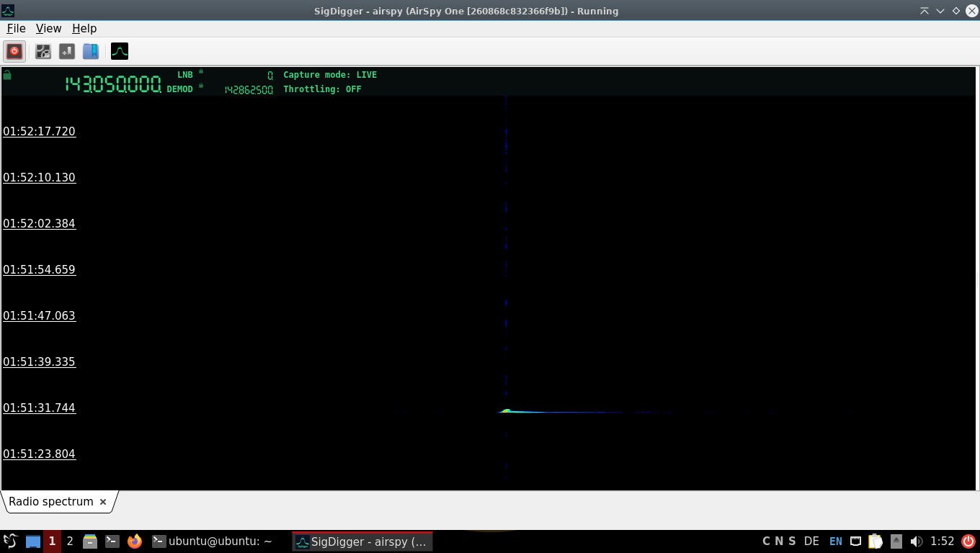Toggle the DEMOD lock padlock
Screen dimensions: 980x553
click(201, 86)
